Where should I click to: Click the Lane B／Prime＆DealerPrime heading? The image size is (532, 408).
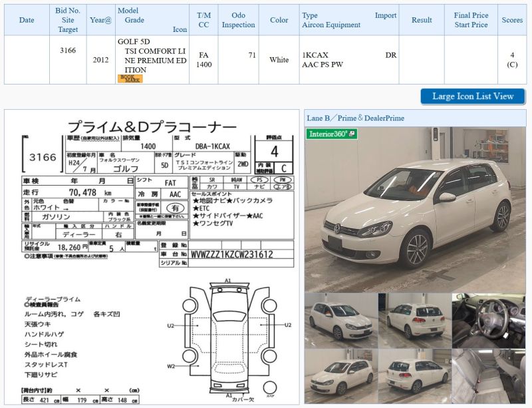pos(355,118)
